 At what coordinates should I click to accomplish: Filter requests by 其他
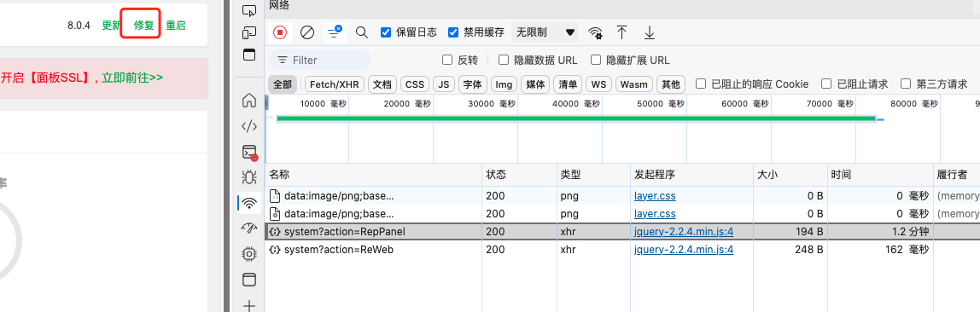[x=671, y=84]
